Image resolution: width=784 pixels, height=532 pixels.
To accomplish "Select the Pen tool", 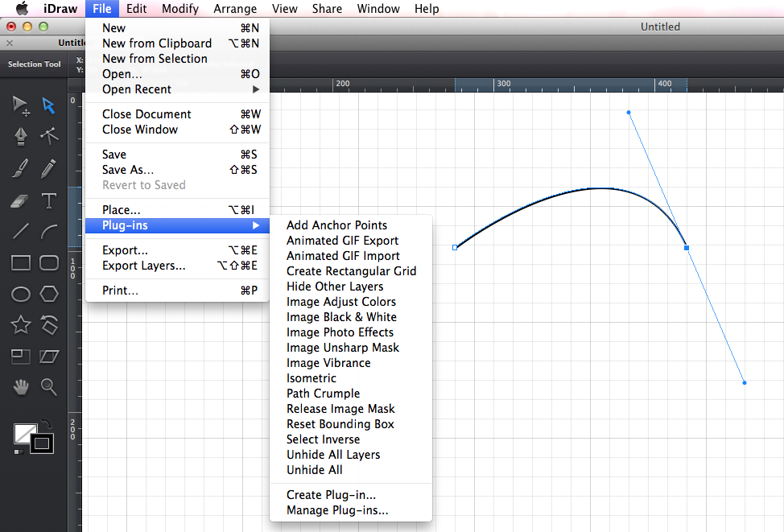I will [x=20, y=136].
